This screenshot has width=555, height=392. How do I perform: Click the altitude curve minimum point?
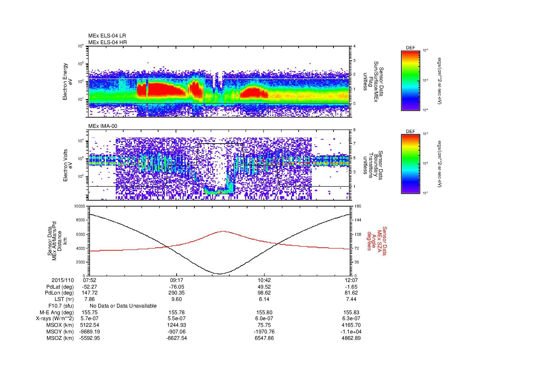pos(220,274)
